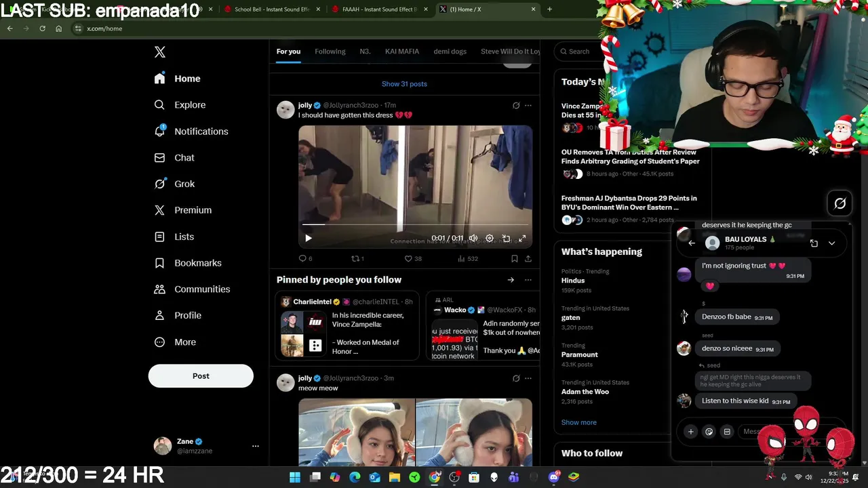Viewport: 868px width, 488px height.
Task: Click the floating Grok button
Action: 840,203
